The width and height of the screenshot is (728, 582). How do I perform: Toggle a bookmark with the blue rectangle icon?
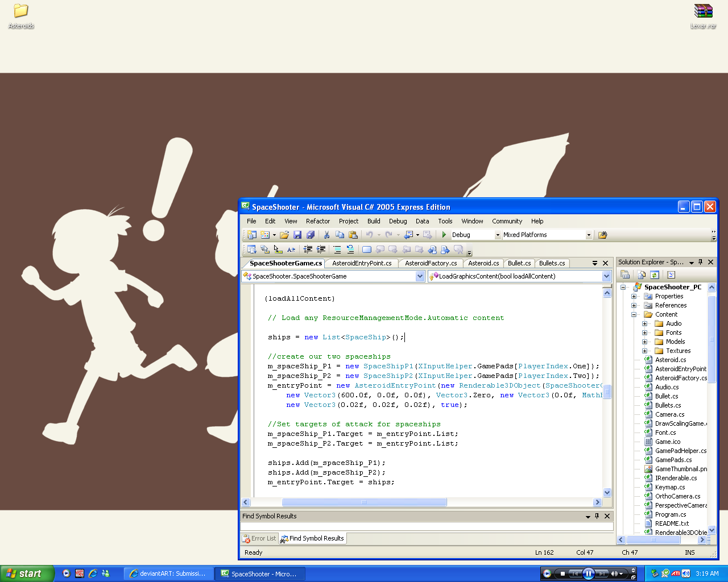point(367,250)
